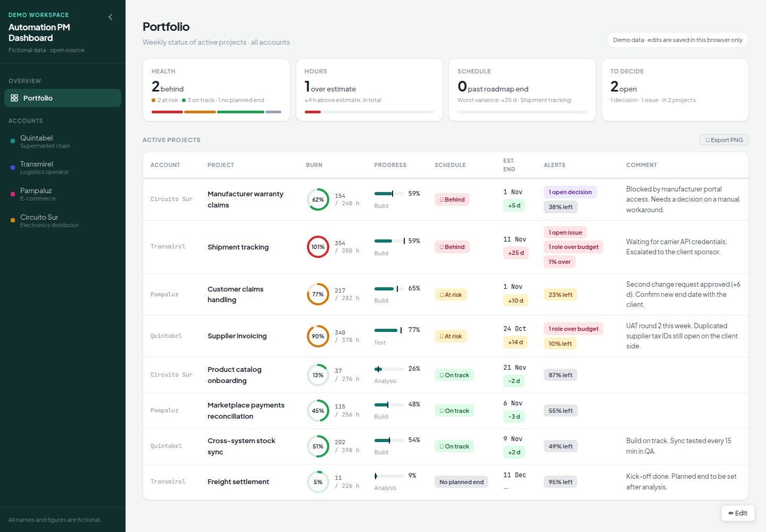Click At risk badge for Customer claims handling
Image resolution: width=766 pixels, height=532 pixels.
click(x=451, y=295)
